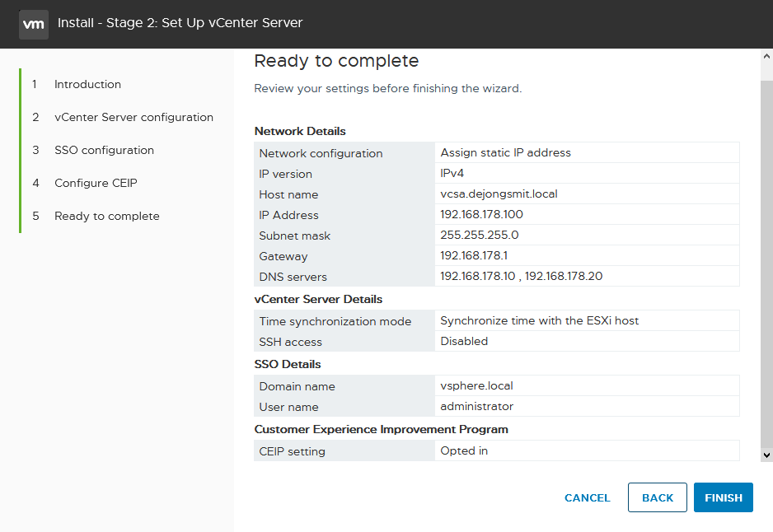The image size is (773, 532).
Task: Select the SSO configuration step
Action: [x=104, y=150]
